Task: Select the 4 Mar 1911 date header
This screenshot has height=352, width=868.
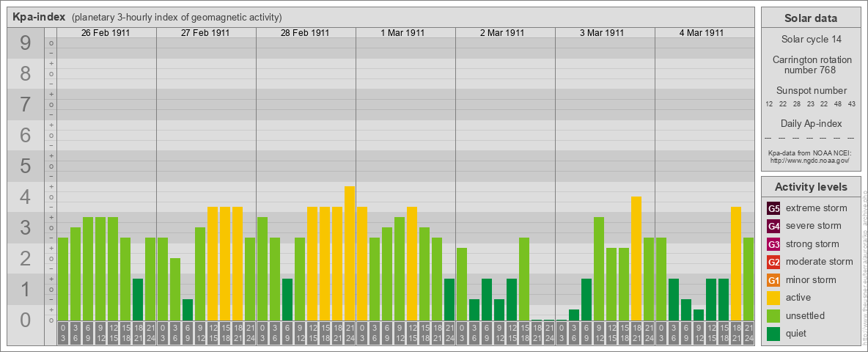Action: [x=702, y=33]
